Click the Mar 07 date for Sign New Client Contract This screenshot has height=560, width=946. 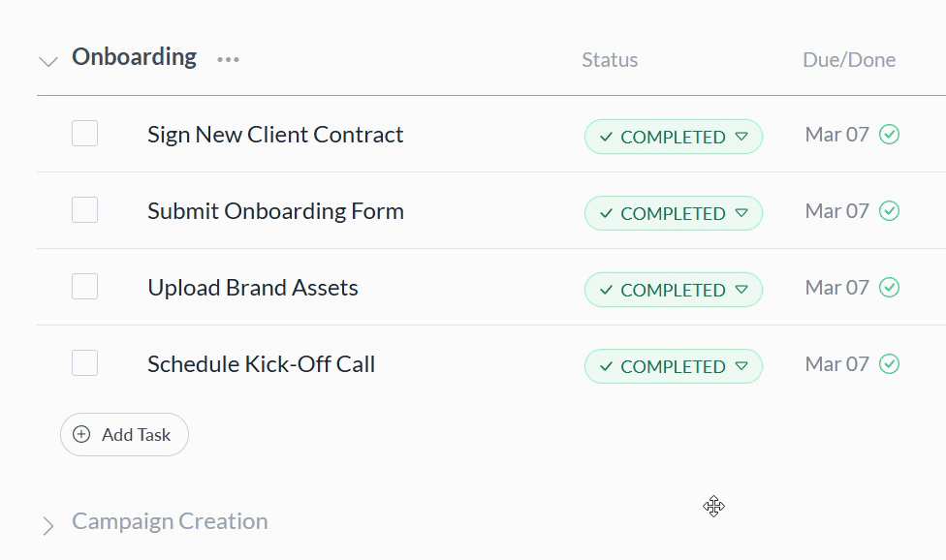pos(836,135)
